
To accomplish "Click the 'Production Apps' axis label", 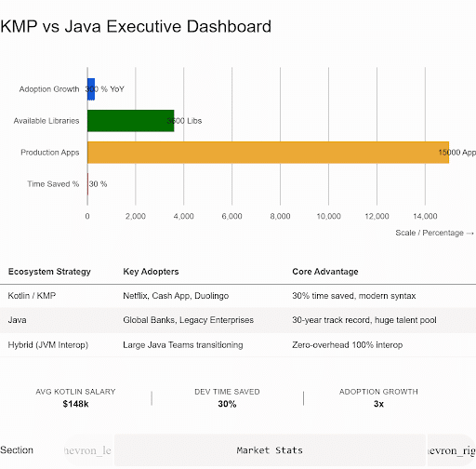I will coord(50,153).
